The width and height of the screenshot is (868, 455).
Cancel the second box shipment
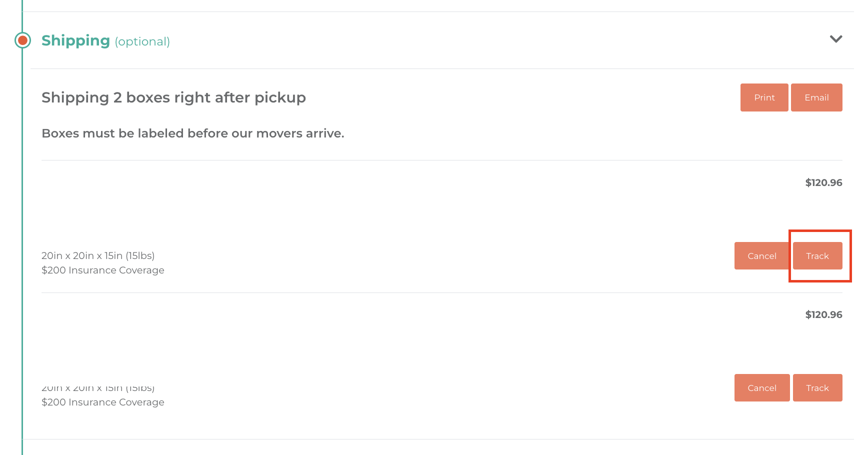[x=762, y=388]
